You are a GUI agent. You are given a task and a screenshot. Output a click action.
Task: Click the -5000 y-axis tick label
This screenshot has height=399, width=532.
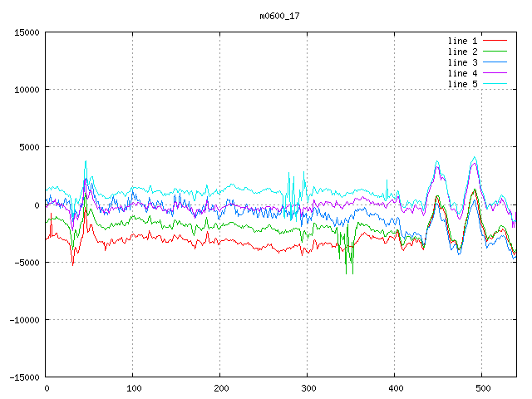(27, 262)
